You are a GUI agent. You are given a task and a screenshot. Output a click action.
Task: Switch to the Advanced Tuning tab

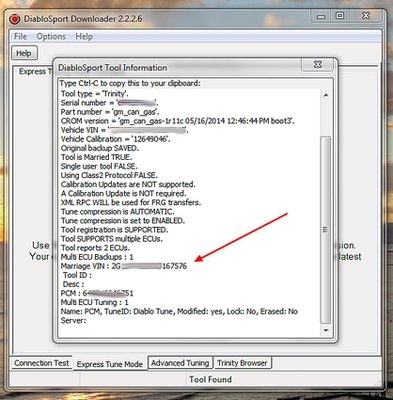(180, 363)
